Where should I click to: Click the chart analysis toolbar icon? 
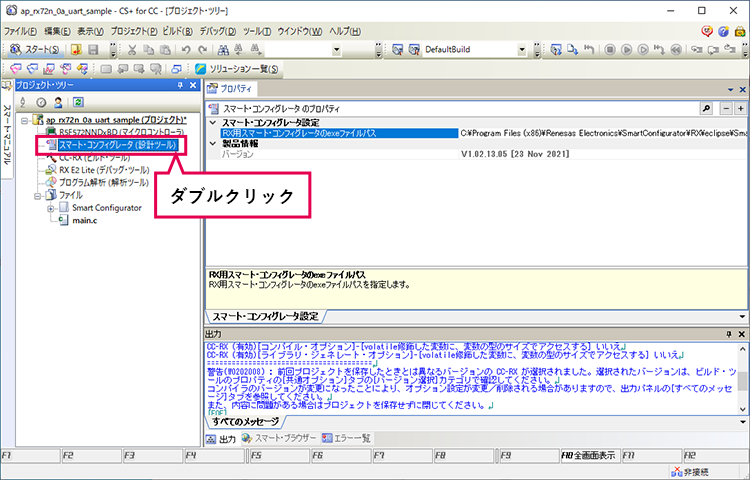point(49,69)
